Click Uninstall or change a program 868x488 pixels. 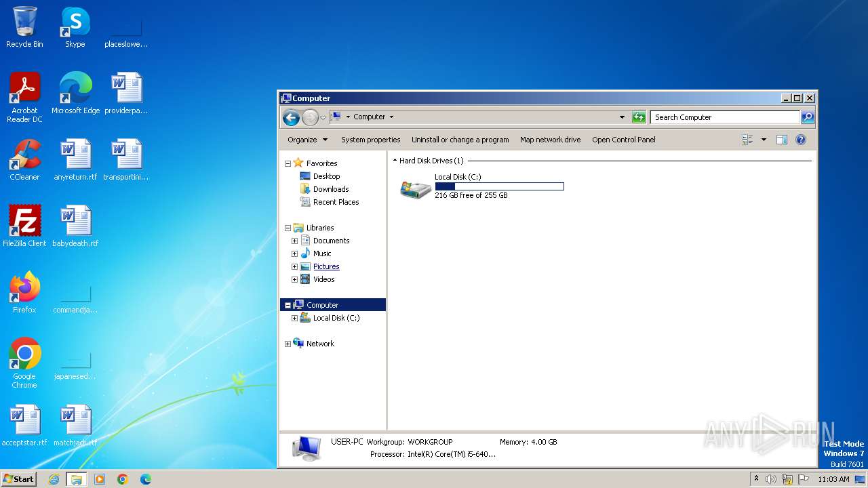click(460, 140)
